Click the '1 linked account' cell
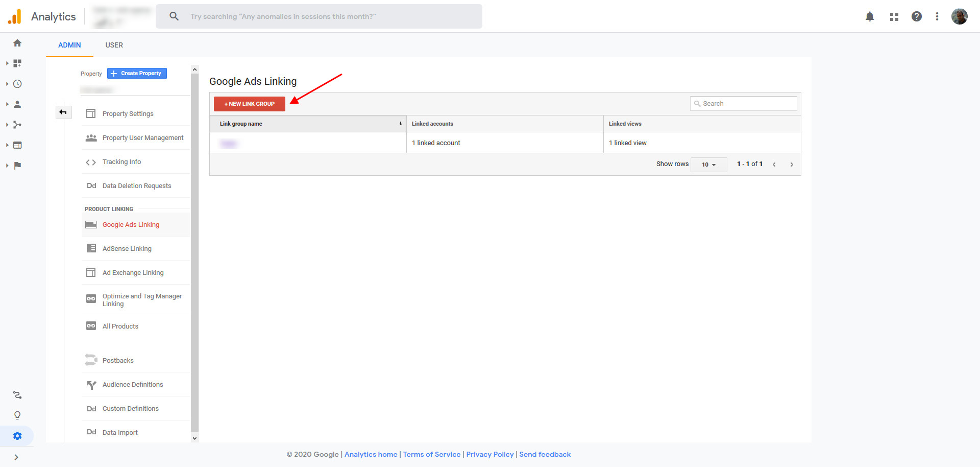Viewport: 980px width, 467px height. click(x=505, y=143)
